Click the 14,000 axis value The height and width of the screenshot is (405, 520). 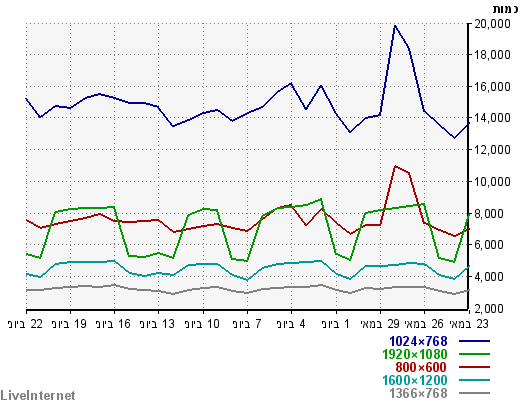click(x=492, y=118)
